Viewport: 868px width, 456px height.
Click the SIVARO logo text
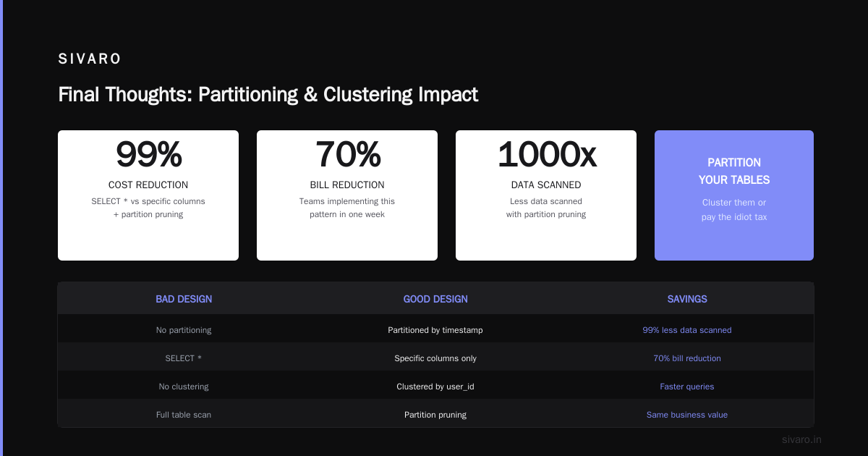[x=90, y=59]
